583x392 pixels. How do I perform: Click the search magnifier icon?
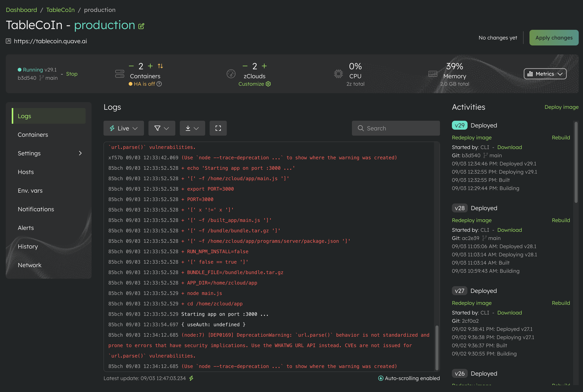(x=361, y=128)
